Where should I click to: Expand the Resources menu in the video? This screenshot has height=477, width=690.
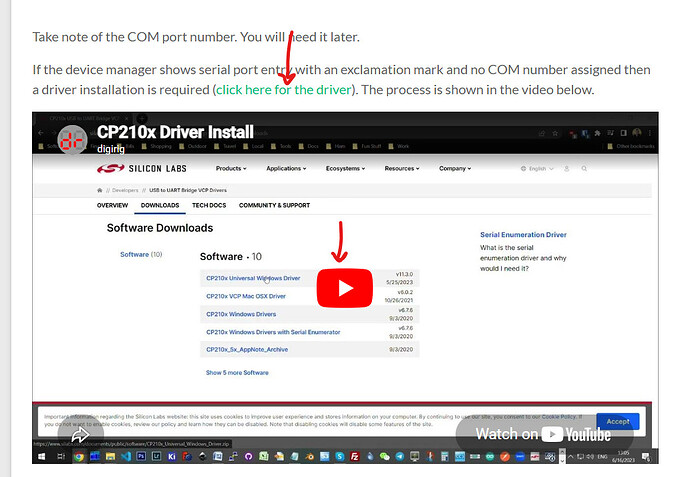coord(402,169)
